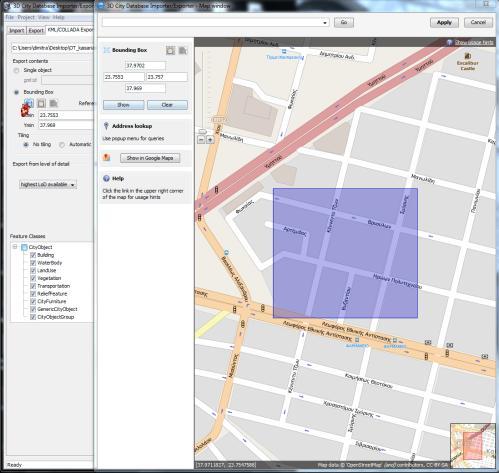Click the Xmin field in the main window
This screenshot has height=473, width=499.
[x=66, y=115]
